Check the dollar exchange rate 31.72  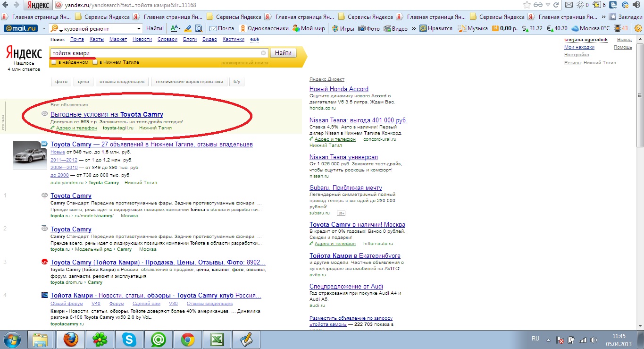[532, 28]
